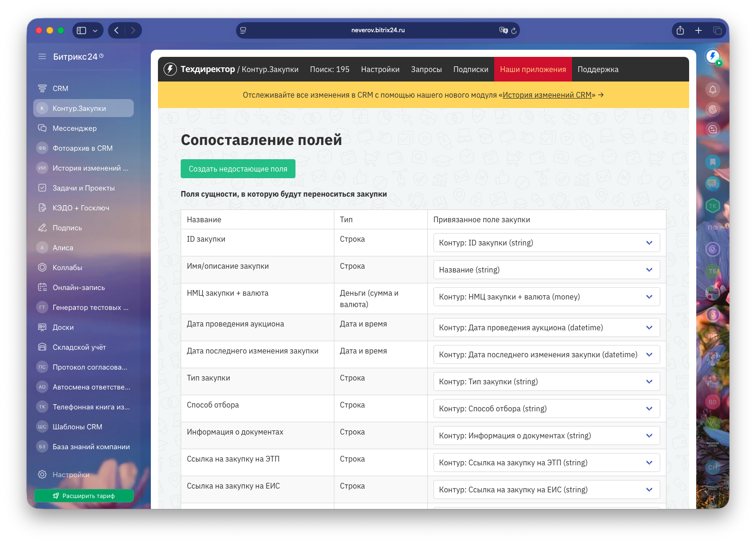Open the reader/page menu icon in address bar

tap(243, 30)
